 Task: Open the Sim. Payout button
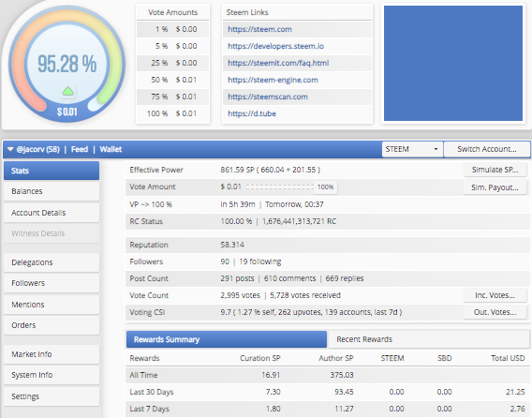tap(495, 187)
